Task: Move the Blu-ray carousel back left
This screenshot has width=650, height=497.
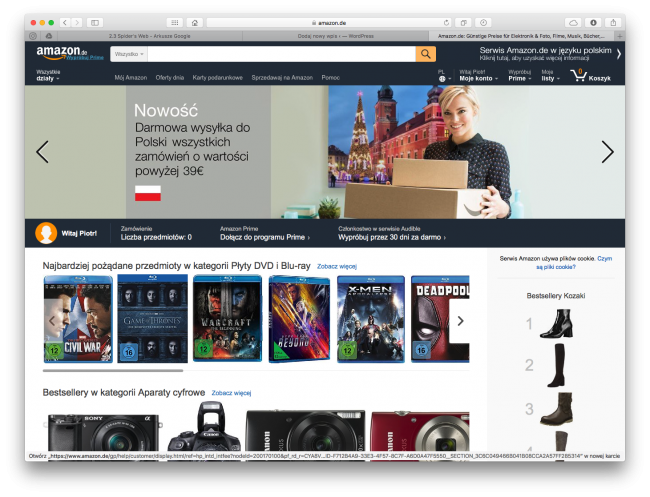Action: pyautogui.click(x=52, y=320)
